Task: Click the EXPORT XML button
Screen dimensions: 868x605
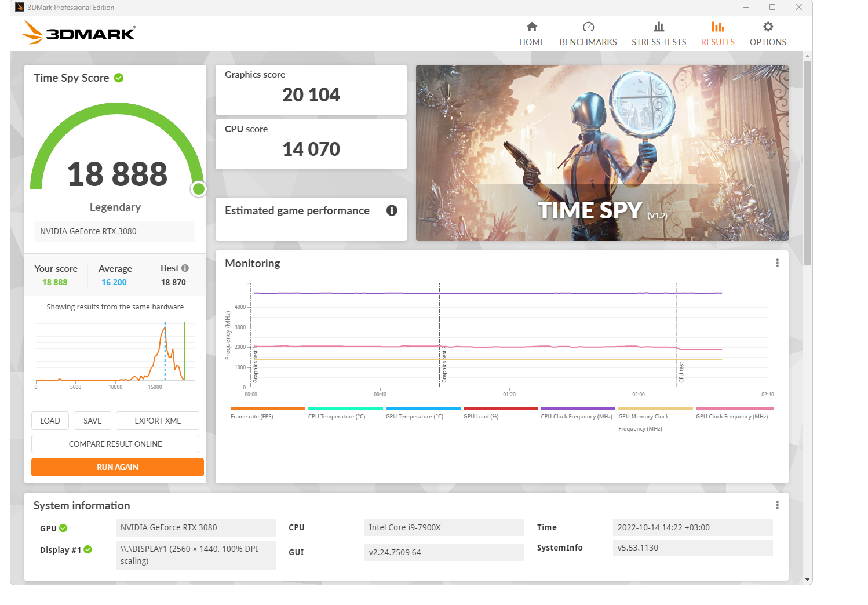Action: pyautogui.click(x=158, y=421)
